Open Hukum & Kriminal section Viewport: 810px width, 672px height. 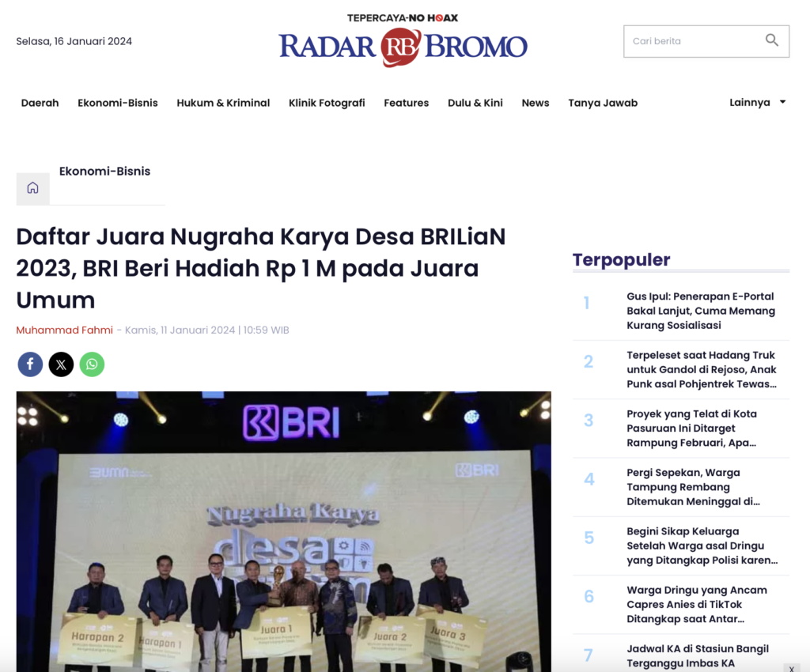click(x=223, y=103)
